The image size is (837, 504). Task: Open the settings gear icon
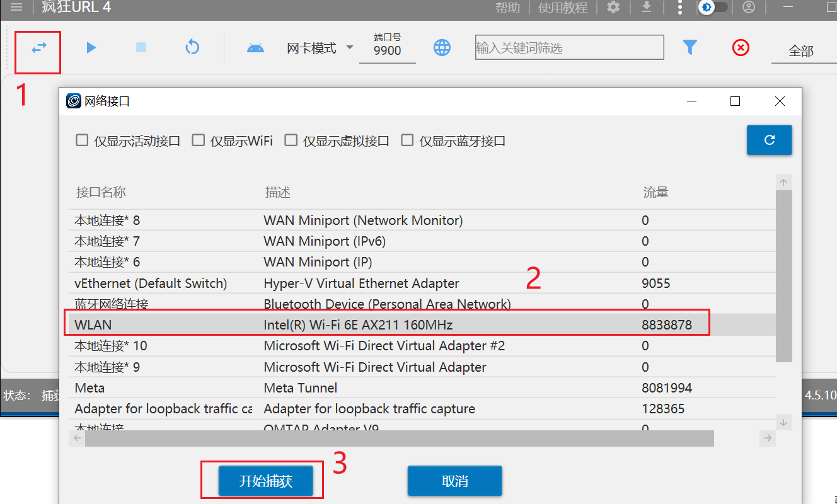point(613,7)
